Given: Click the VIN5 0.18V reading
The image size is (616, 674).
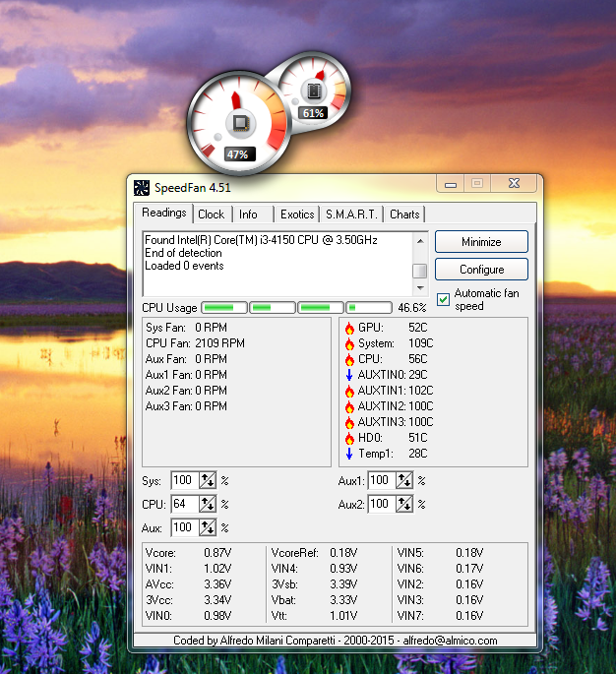Looking at the screenshot, I should pyautogui.click(x=440, y=553).
